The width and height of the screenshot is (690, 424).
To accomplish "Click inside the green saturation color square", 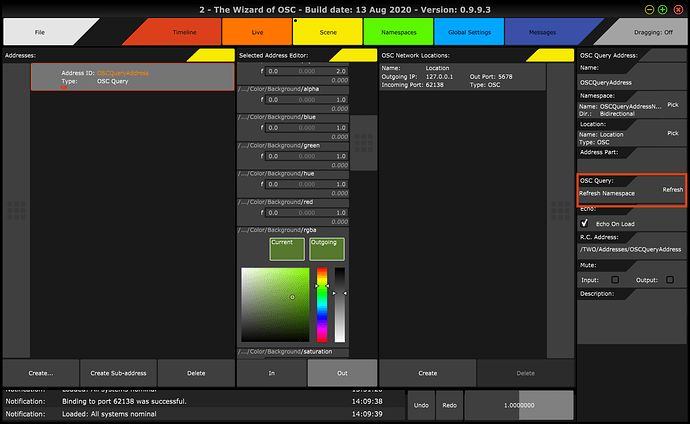I will tap(275, 304).
